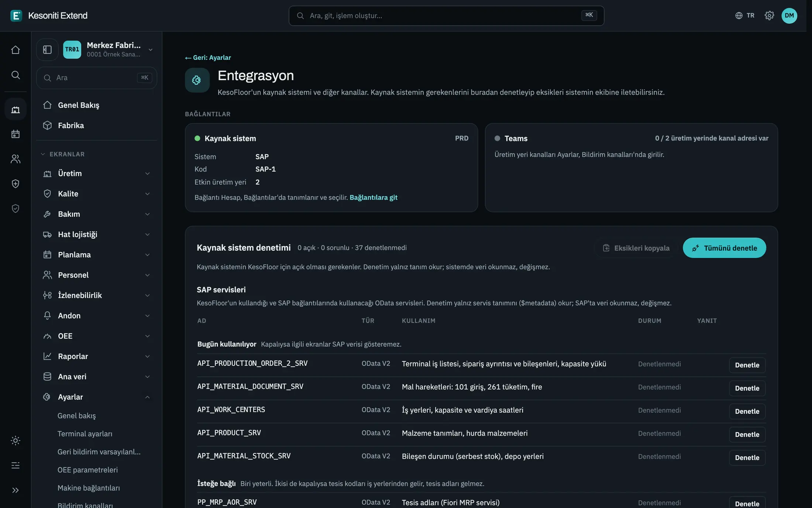Select Terminal ayarları submenu item
The height and width of the screenshot is (508, 812).
coord(85,434)
